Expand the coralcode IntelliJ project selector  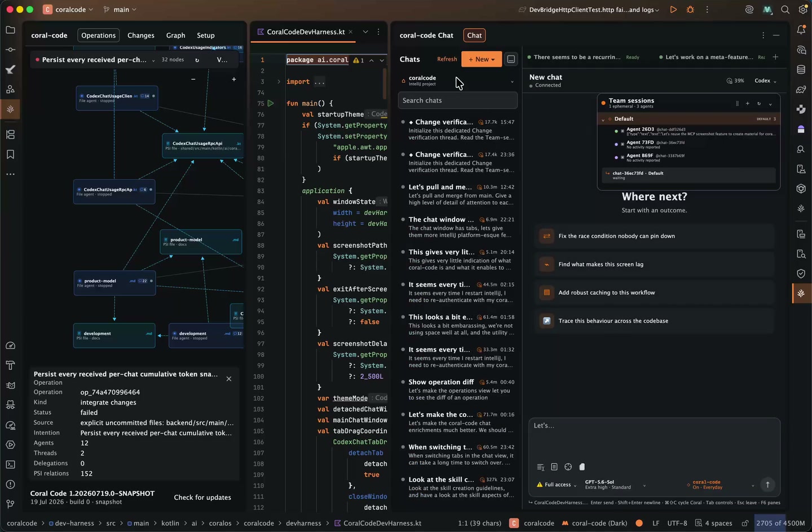tap(457, 81)
